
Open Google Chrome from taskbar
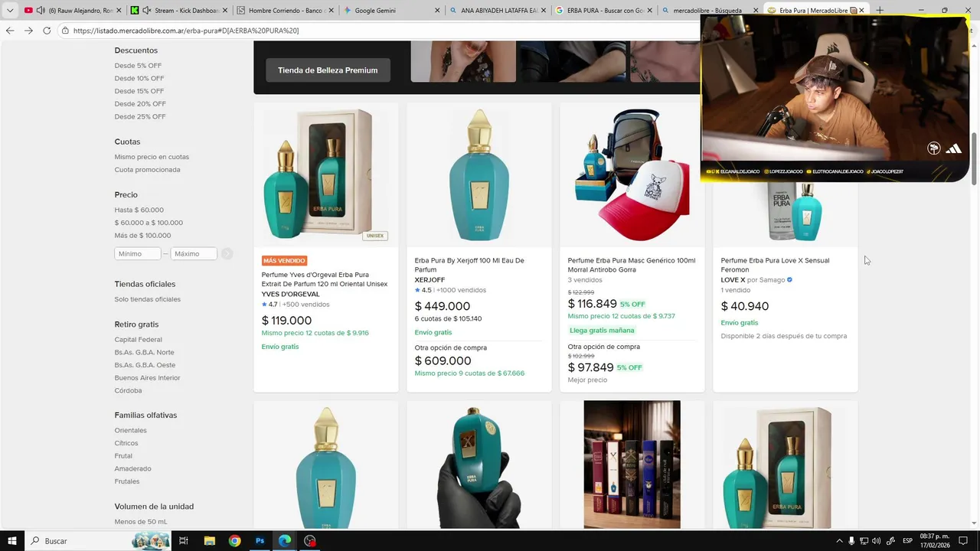[x=234, y=541]
